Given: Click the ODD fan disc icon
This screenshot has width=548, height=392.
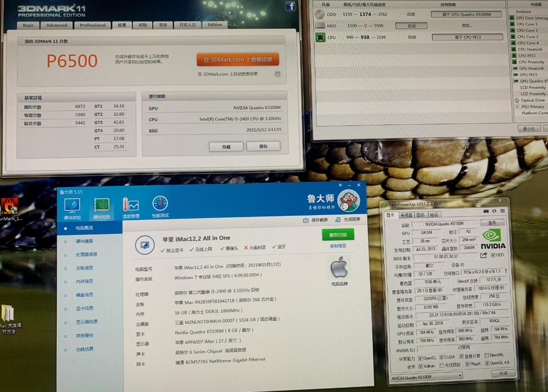Looking at the screenshot, I should 320,14.
